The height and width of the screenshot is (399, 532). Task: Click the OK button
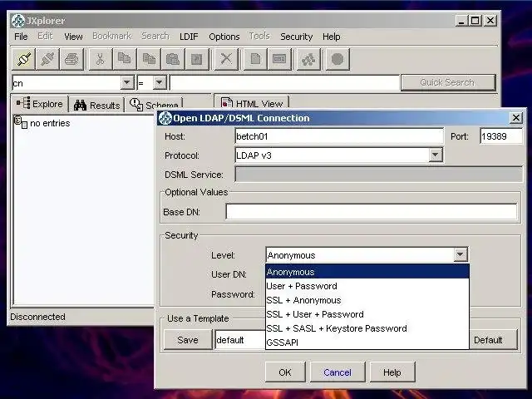285,372
